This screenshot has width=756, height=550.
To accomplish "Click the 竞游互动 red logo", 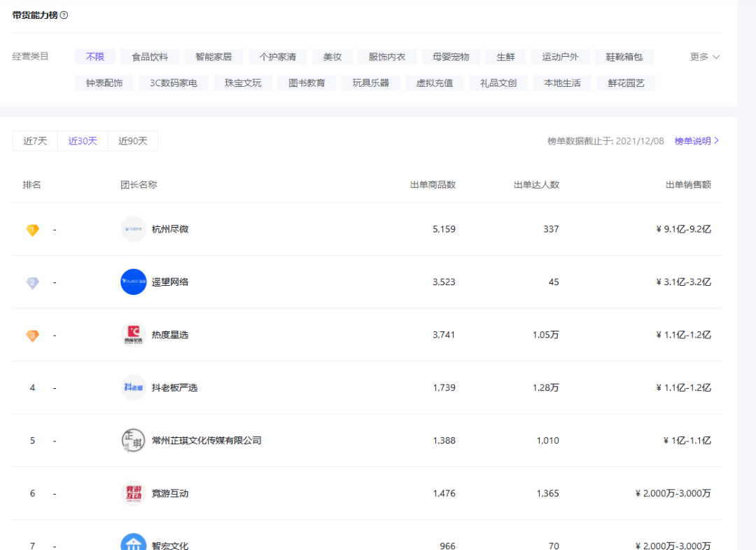I will (x=133, y=493).
